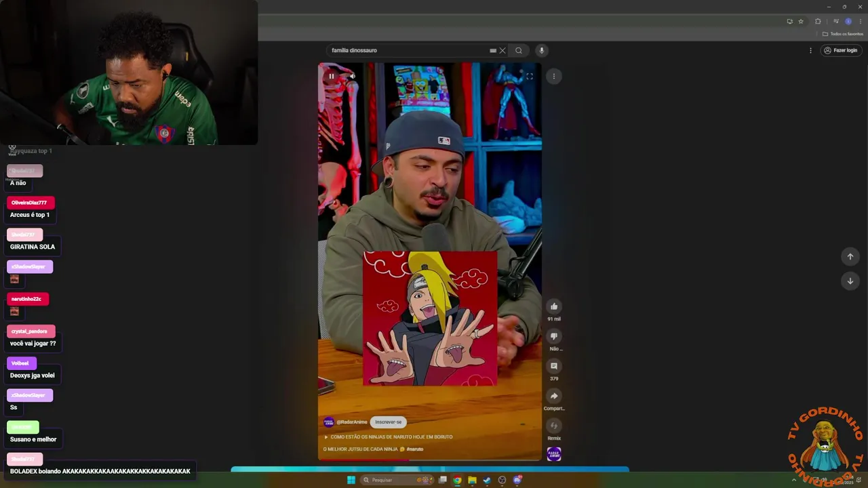
Task: Open OBS Studio from the taskbar
Action: [x=502, y=480]
